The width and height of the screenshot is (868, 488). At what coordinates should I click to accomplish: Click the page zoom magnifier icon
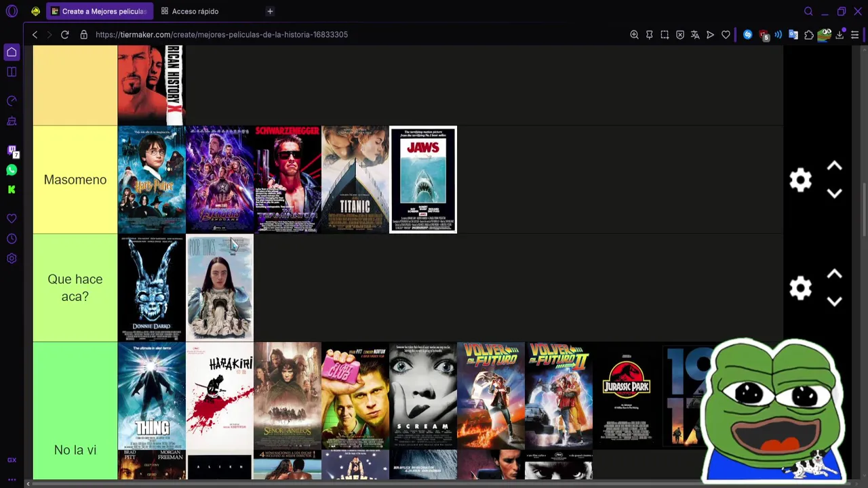click(634, 35)
